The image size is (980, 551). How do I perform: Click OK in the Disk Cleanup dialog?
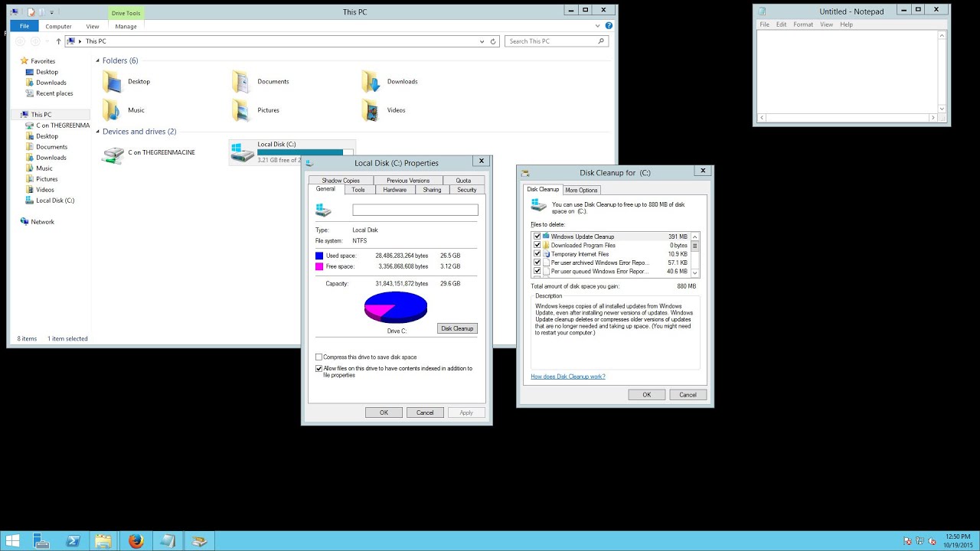(646, 395)
